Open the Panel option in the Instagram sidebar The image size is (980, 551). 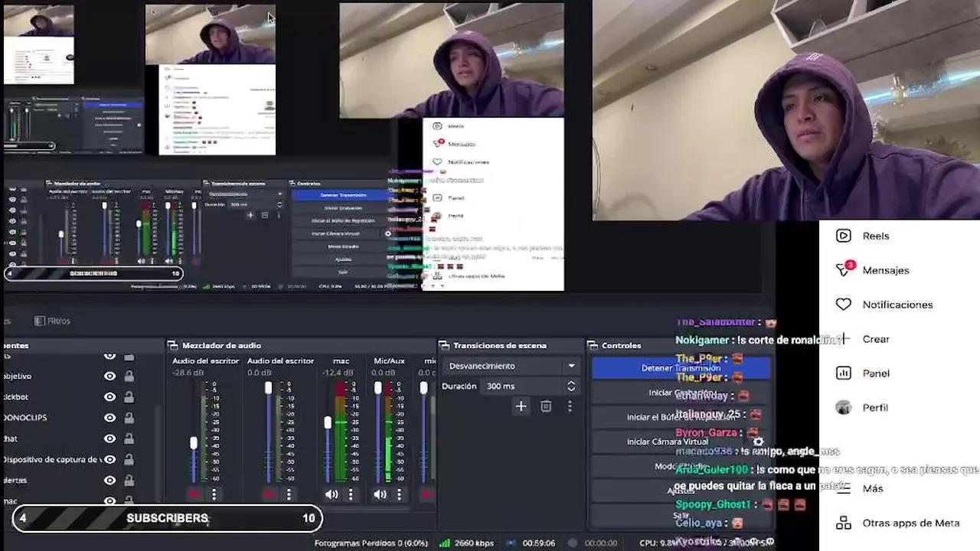(x=876, y=373)
